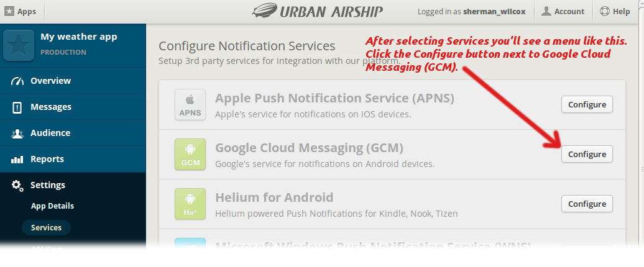Click the Apps star icon
This screenshot has height=267, width=644.
tap(9, 11)
